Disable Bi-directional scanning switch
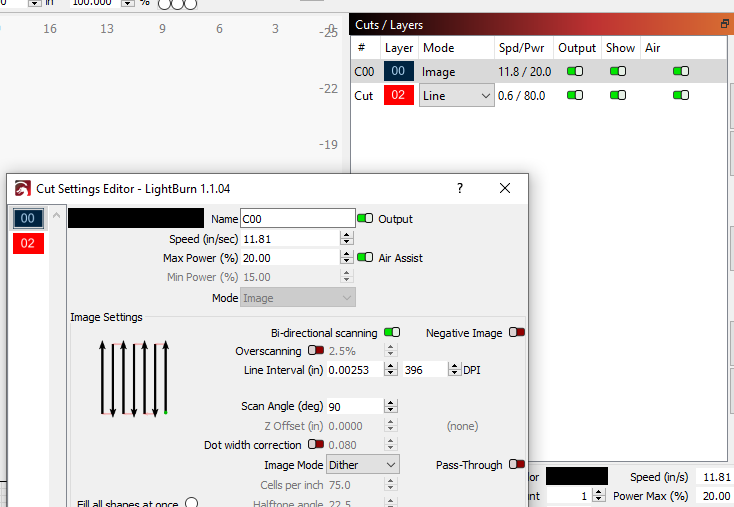The height and width of the screenshot is (507, 734). pos(392,333)
